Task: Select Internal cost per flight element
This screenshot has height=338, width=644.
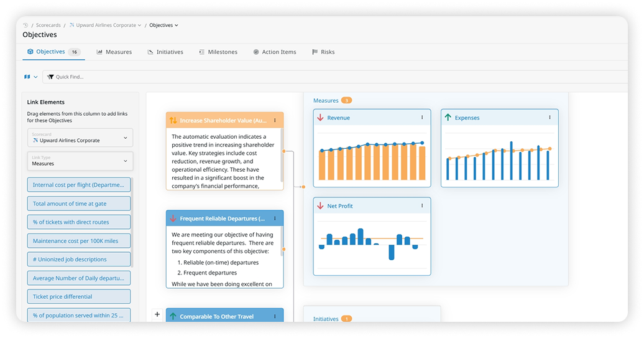Action: (x=79, y=185)
